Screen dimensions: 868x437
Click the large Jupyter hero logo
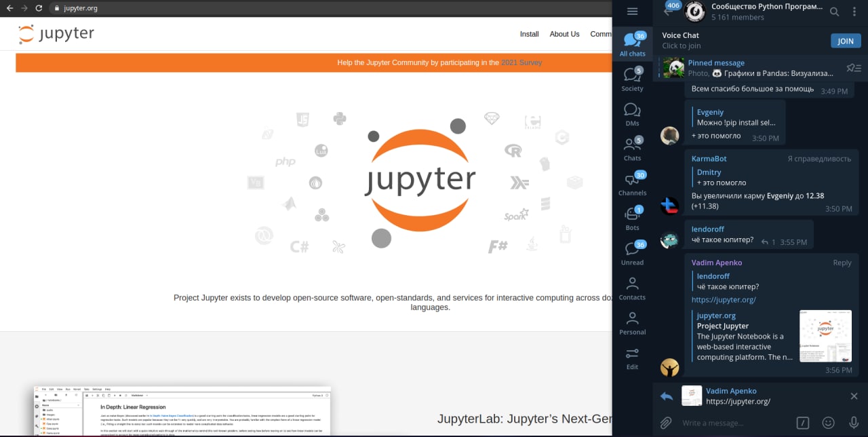coord(420,180)
